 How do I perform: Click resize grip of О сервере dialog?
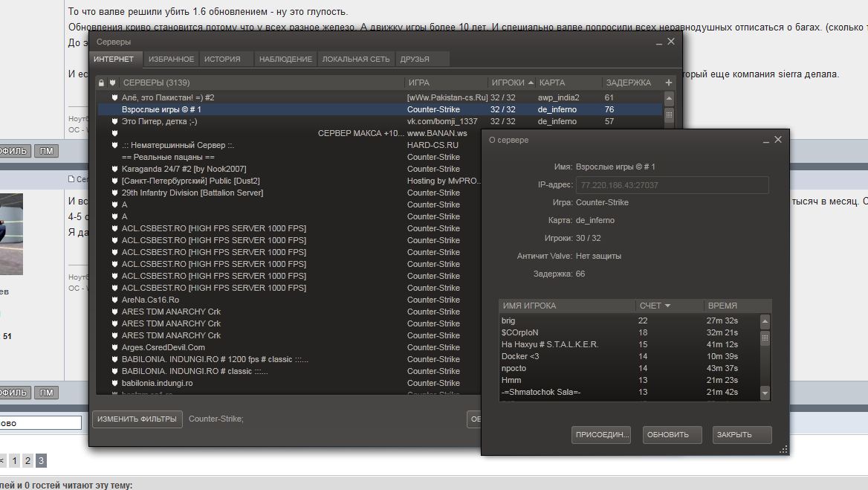point(783,450)
